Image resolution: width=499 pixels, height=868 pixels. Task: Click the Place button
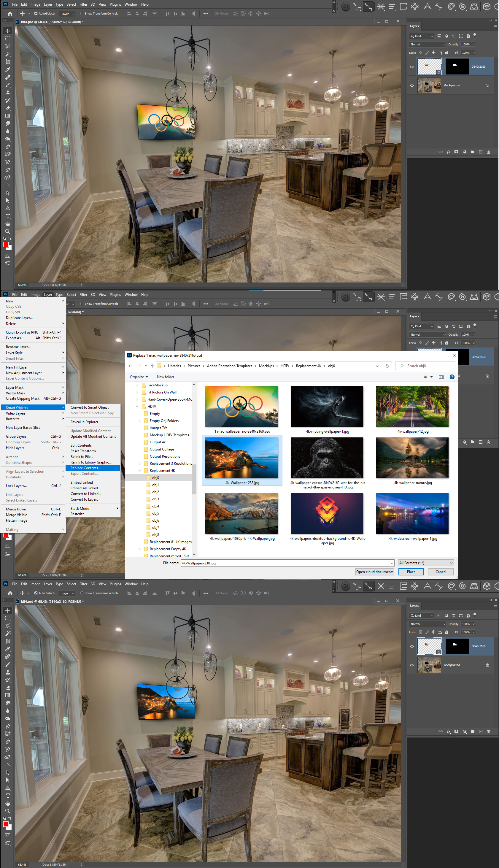click(411, 572)
